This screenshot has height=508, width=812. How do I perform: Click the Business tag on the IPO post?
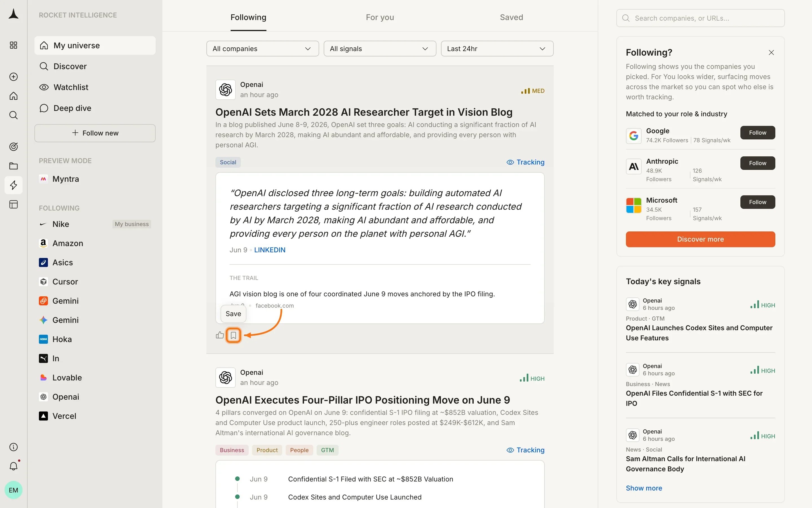click(232, 450)
